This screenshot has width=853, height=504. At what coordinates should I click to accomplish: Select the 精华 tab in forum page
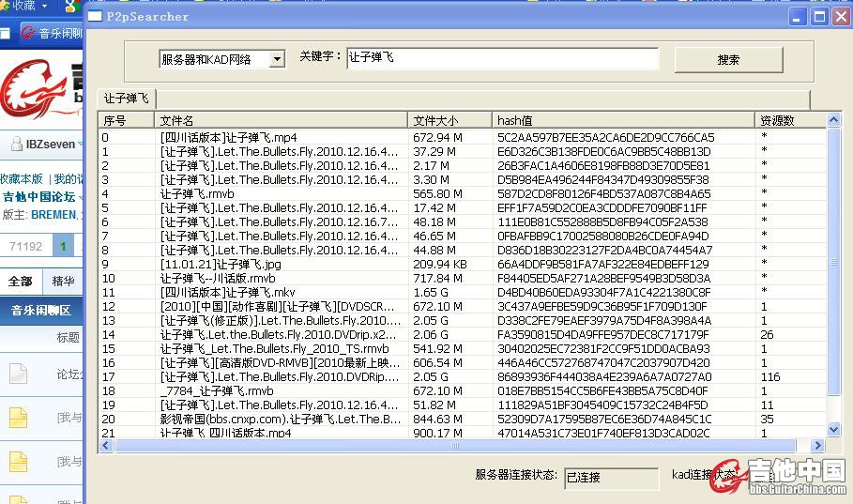pyautogui.click(x=63, y=282)
